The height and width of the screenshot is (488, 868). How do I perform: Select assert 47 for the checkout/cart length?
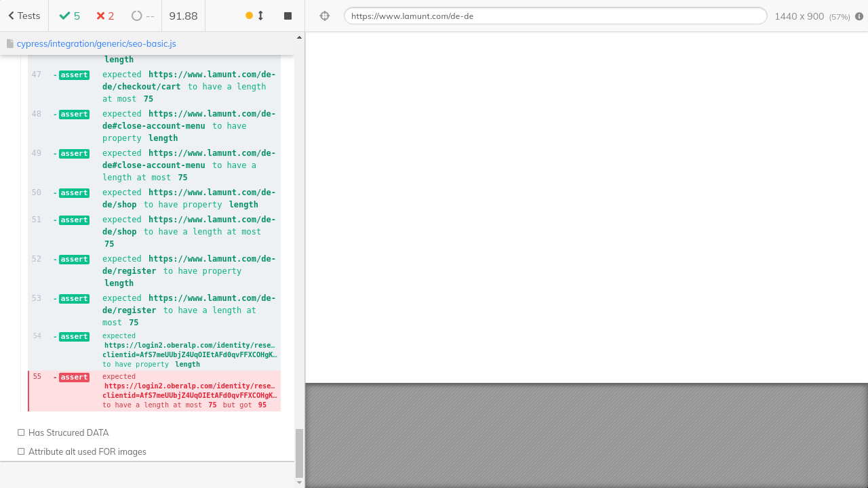[155, 87]
